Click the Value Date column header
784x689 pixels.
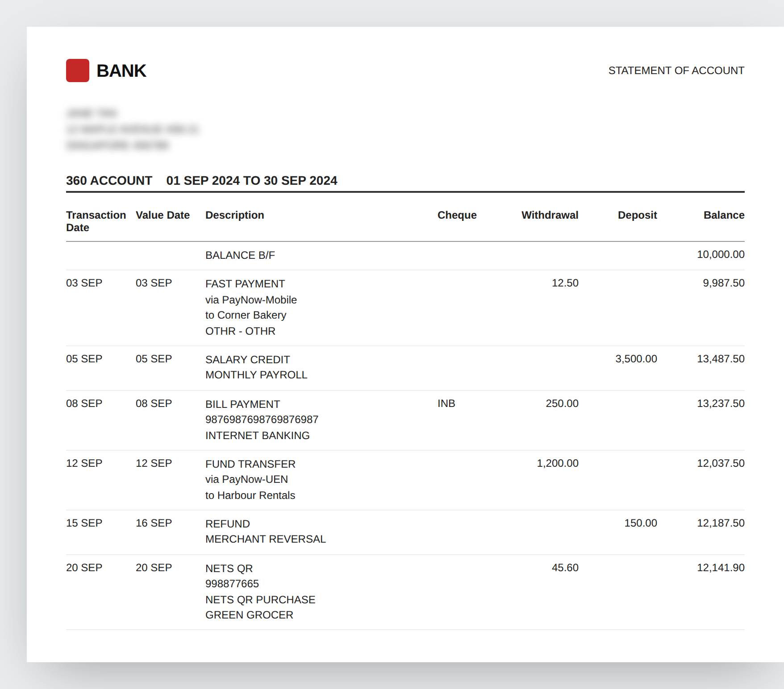pyautogui.click(x=163, y=215)
